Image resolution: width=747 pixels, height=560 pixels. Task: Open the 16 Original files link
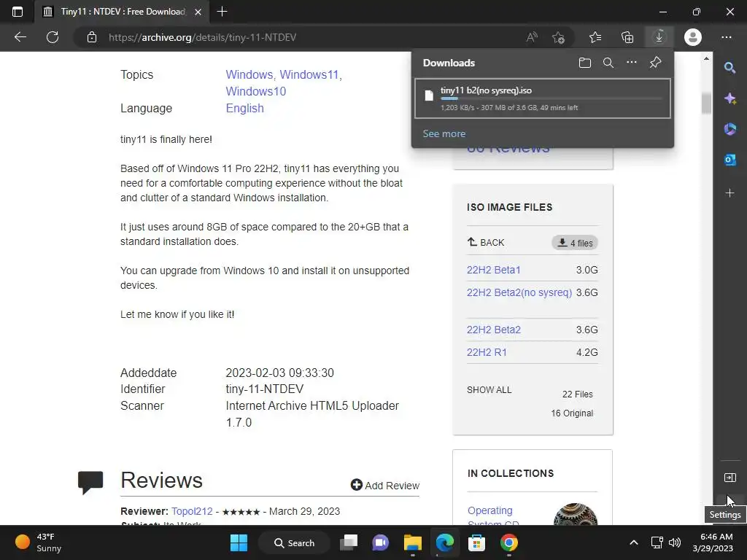click(x=572, y=413)
